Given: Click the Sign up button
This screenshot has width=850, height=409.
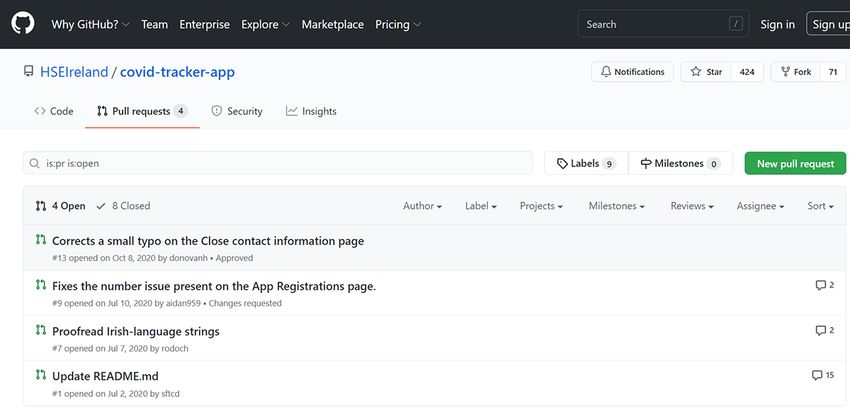Looking at the screenshot, I should tap(828, 24).
